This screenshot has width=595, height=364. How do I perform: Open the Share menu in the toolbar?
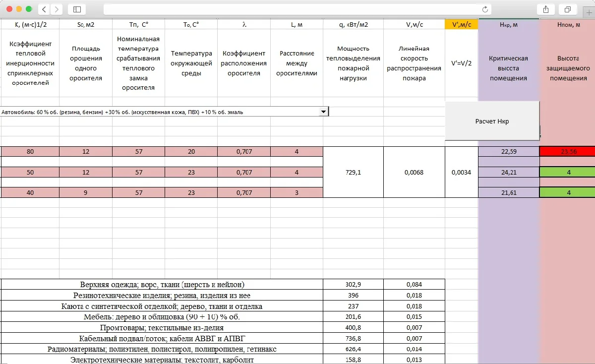[x=546, y=9]
